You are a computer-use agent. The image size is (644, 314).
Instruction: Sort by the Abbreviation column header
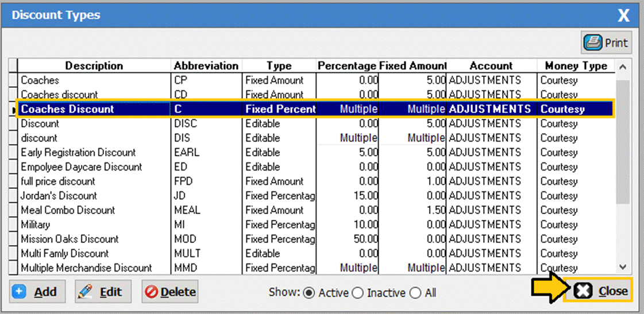206,66
